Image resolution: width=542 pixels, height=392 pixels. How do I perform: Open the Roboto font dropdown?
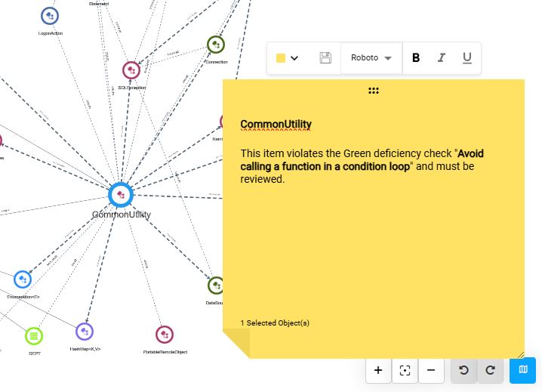click(x=371, y=58)
